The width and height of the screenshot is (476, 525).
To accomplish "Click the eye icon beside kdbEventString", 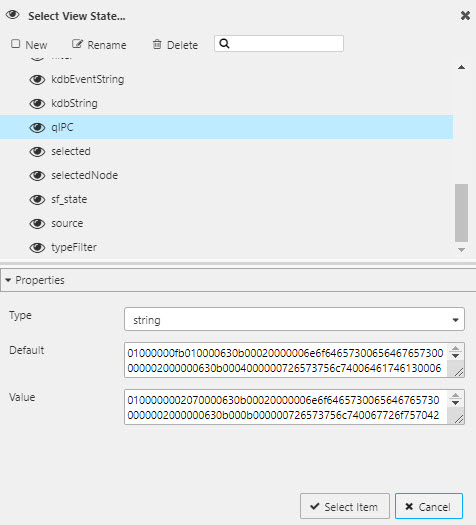I will tap(37, 80).
